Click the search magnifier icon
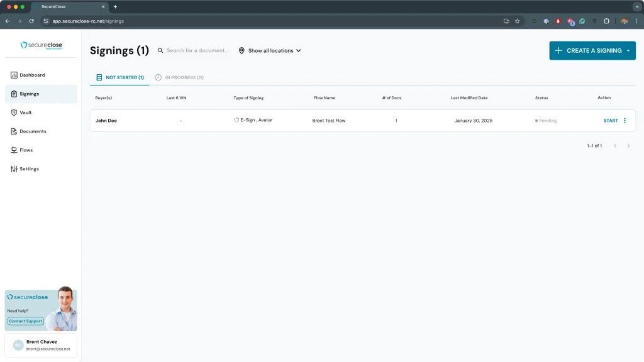644x362 pixels. 160,51
